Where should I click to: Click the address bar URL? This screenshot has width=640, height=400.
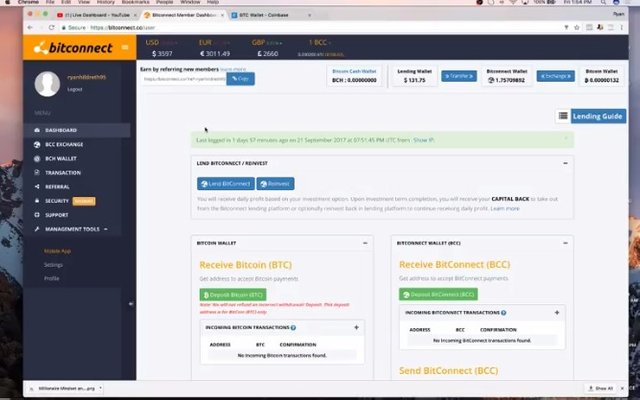(x=122, y=28)
